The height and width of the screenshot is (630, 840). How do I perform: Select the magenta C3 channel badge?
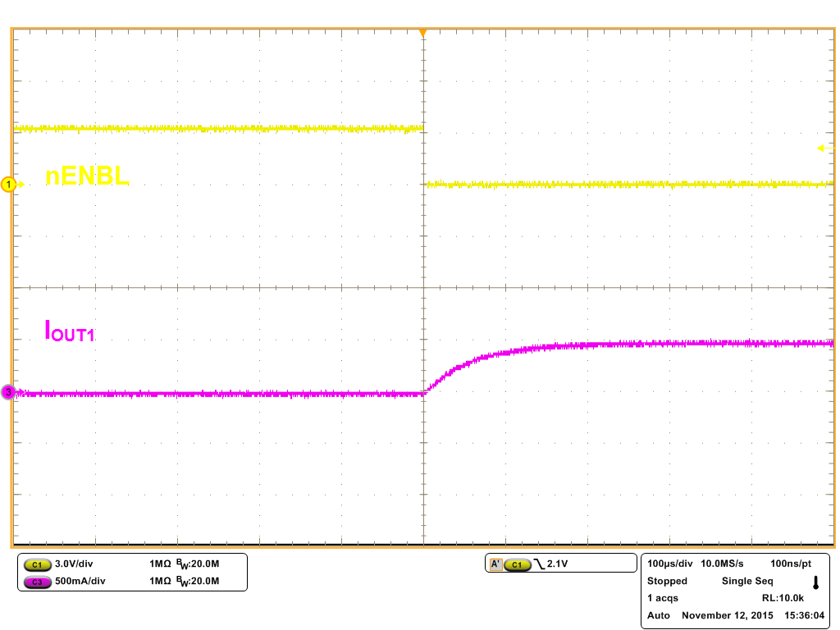(36, 580)
